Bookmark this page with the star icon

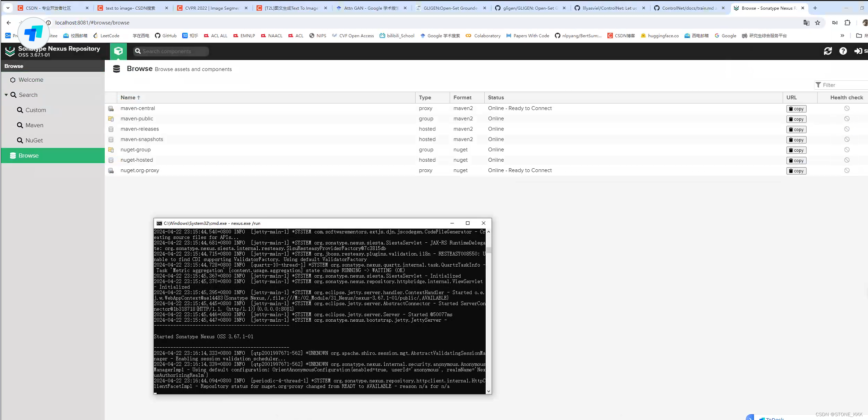tap(818, 23)
